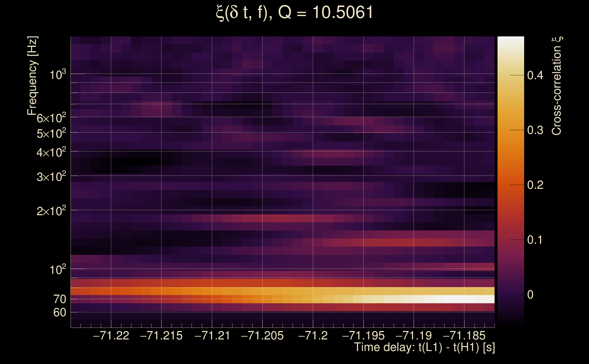Click the top white end of the colorbar

click(511, 41)
